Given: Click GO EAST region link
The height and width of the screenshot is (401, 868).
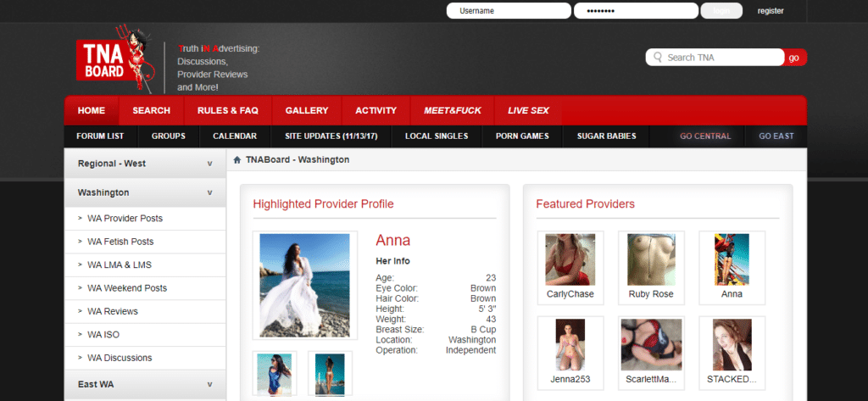Looking at the screenshot, I should (776, 136).
